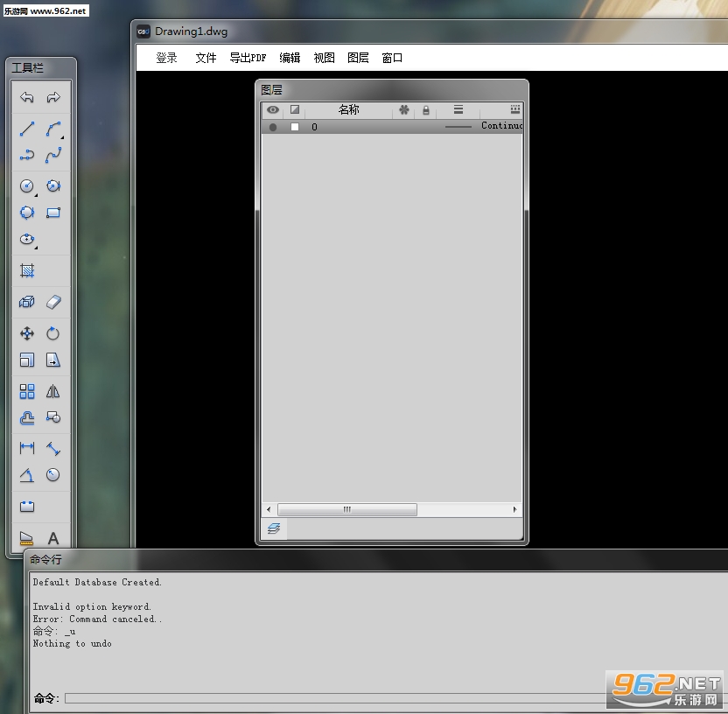Screen dimensions: 728x714
Task: Choose the Move tool
Action: [27, 333]
